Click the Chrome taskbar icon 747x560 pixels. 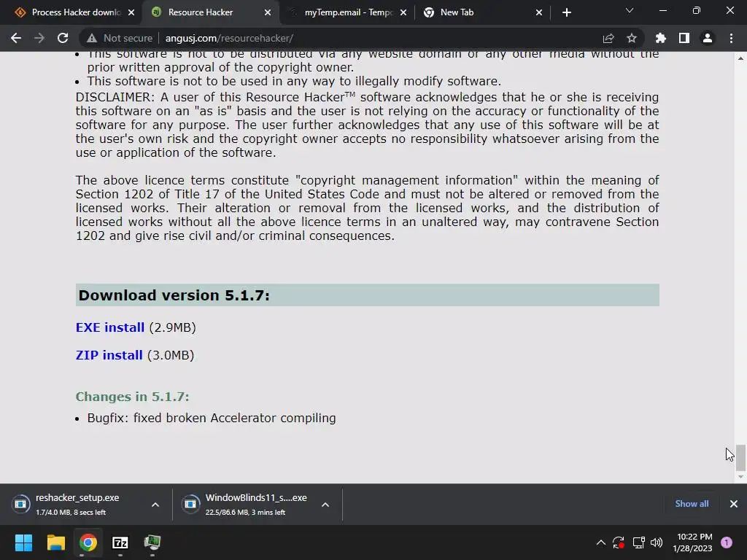[88, 542]
